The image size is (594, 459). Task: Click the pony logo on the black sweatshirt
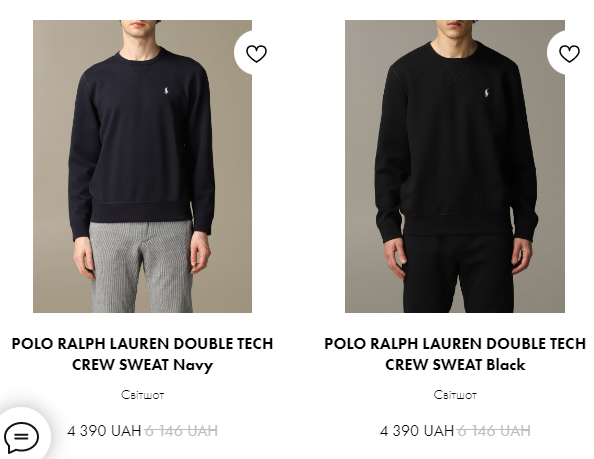pos(486,92)
